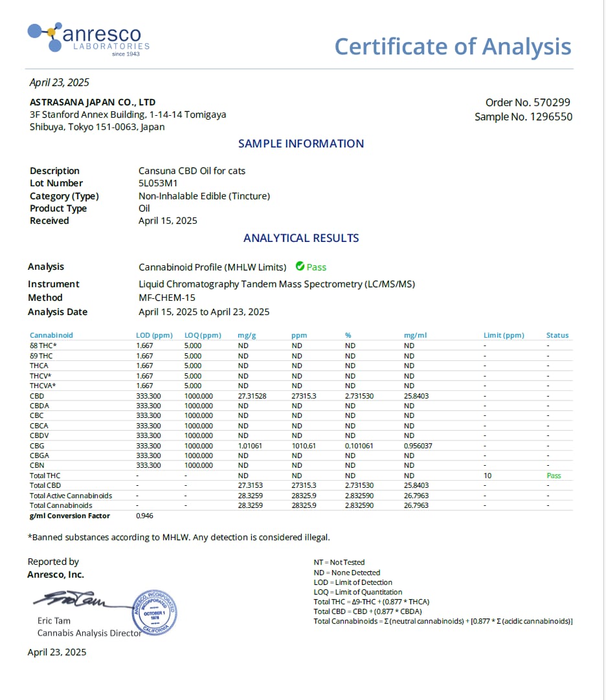Click the Received date April 15, 2025
This screenshot has width=606, height=700.
[x=168, y=221]
